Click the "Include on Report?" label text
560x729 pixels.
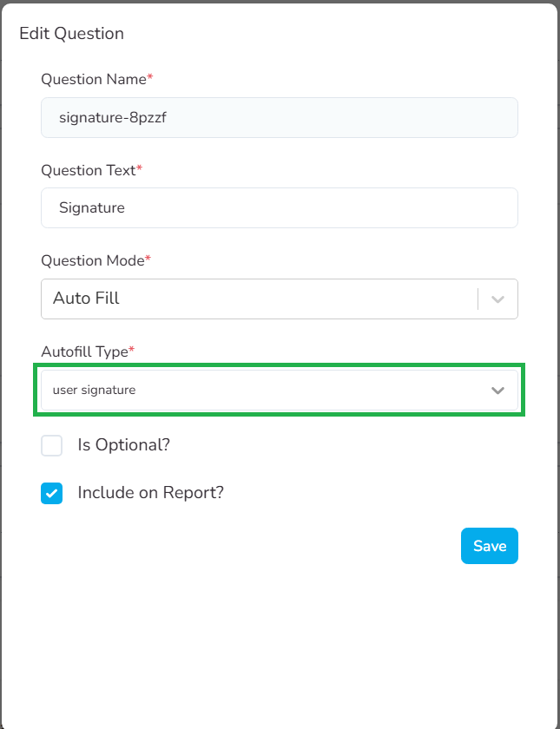(150, 493)
